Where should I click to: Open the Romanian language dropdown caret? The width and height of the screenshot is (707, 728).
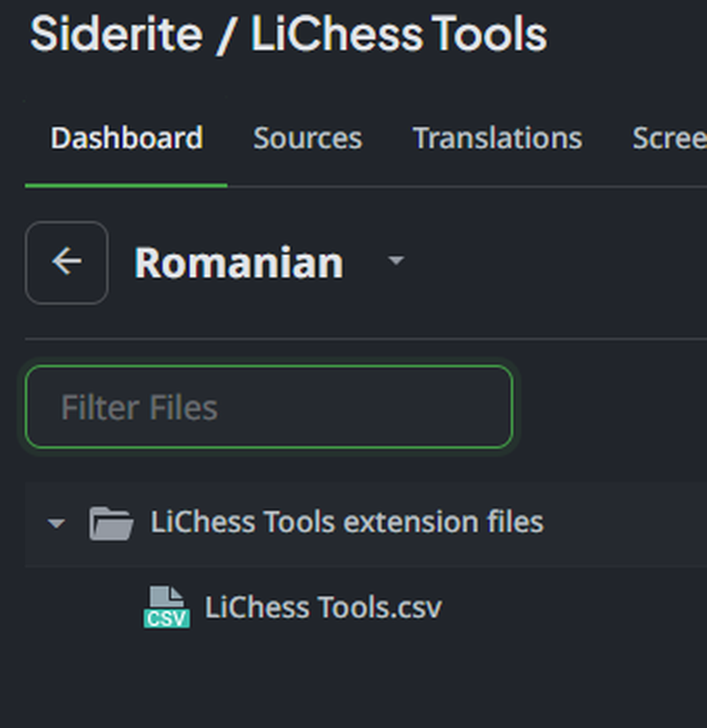396,262
